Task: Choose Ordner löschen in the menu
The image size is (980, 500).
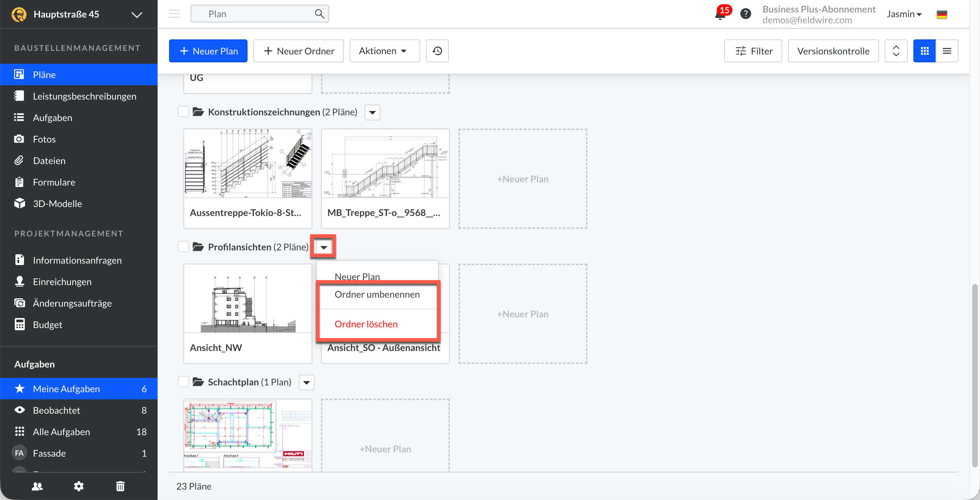Action: pyautogui.click(x=366, y=324)
